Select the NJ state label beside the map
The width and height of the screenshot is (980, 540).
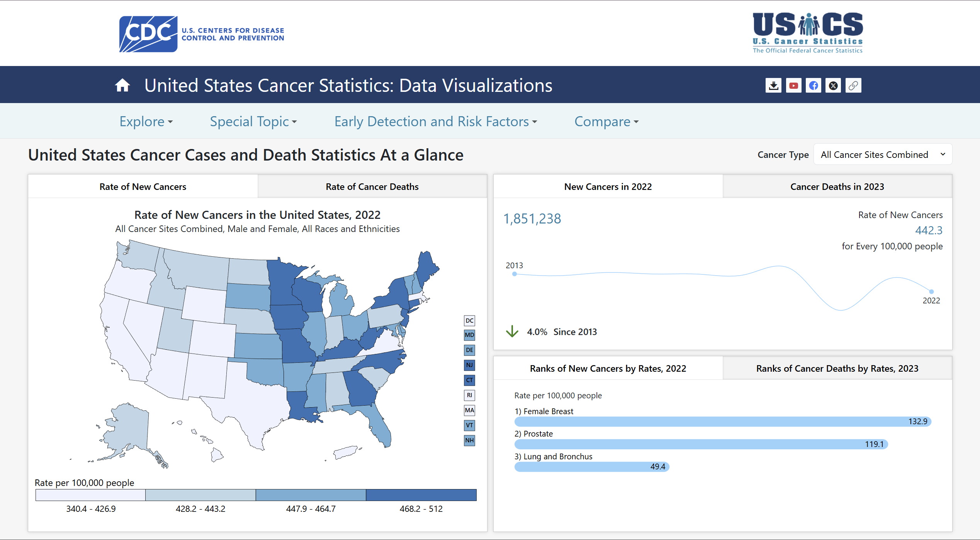(469, 365)
